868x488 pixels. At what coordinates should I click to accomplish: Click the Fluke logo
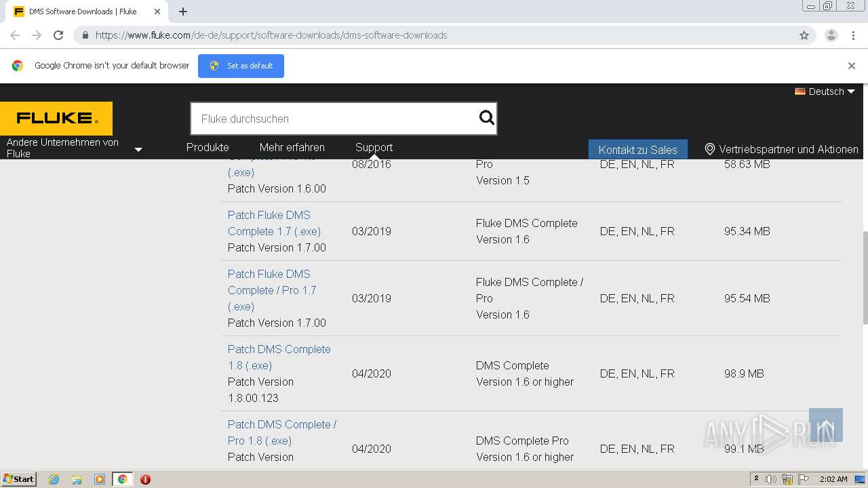pos(56,119)
